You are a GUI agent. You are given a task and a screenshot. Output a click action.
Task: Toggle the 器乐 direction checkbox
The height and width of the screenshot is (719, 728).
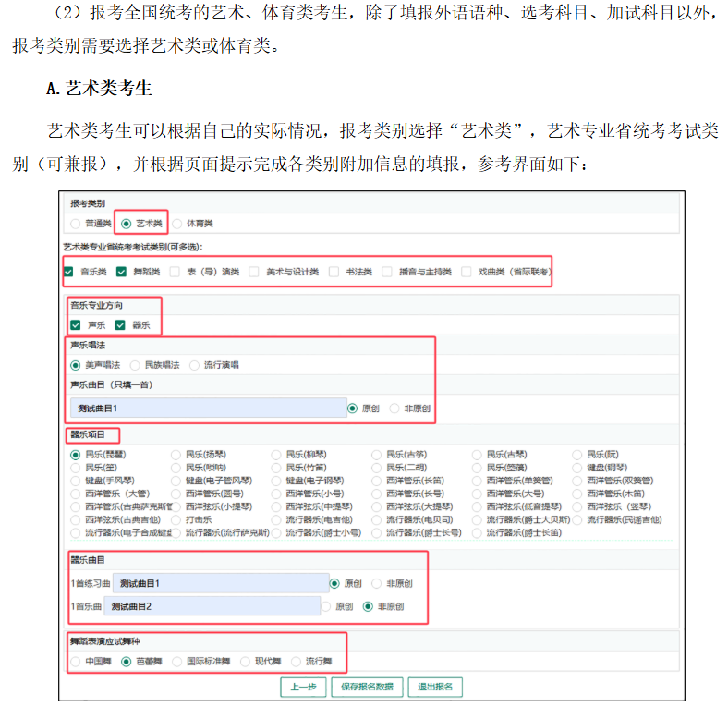[120, 325]
